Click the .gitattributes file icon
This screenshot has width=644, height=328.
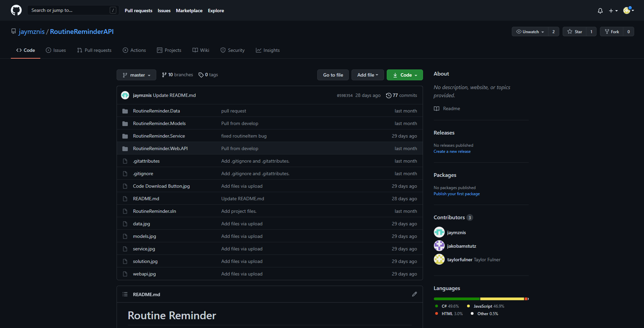pos(125,161)
